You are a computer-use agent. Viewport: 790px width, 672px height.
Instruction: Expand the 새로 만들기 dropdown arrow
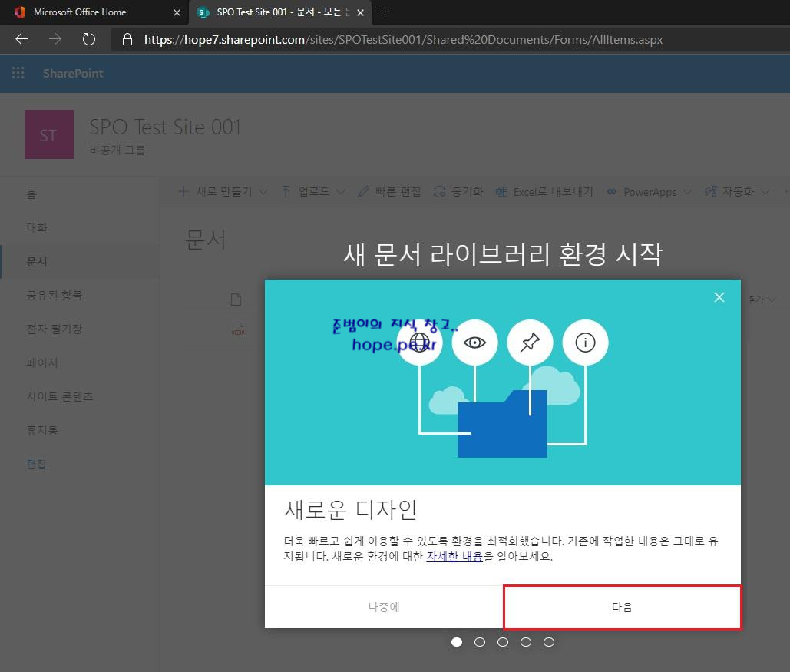(263, 192)
